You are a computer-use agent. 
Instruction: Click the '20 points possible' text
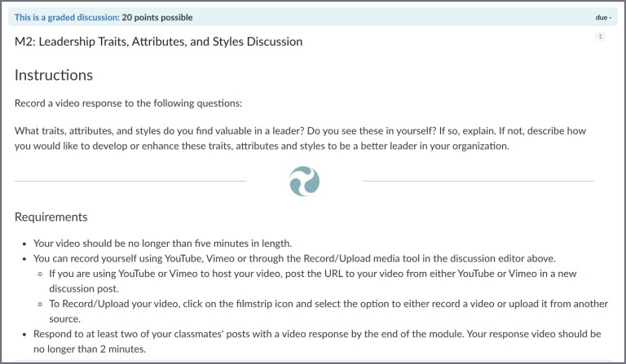157,18
